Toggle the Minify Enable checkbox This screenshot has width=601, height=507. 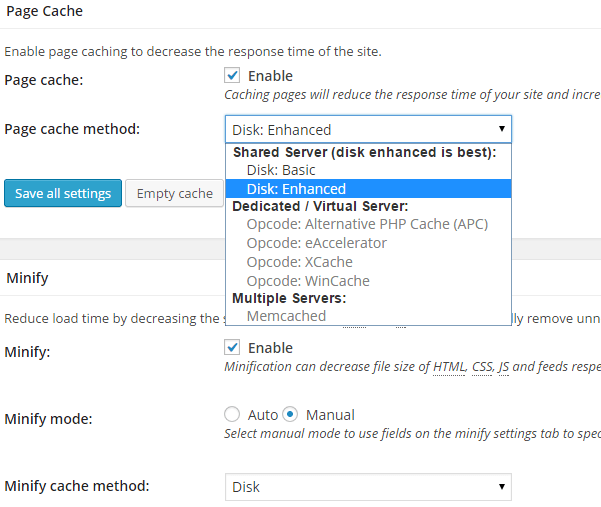click(x=232, y=348)
